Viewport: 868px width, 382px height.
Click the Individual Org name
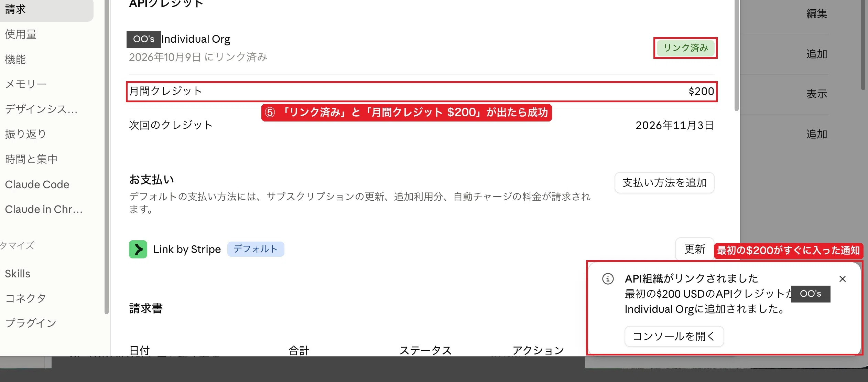[196, 39]
